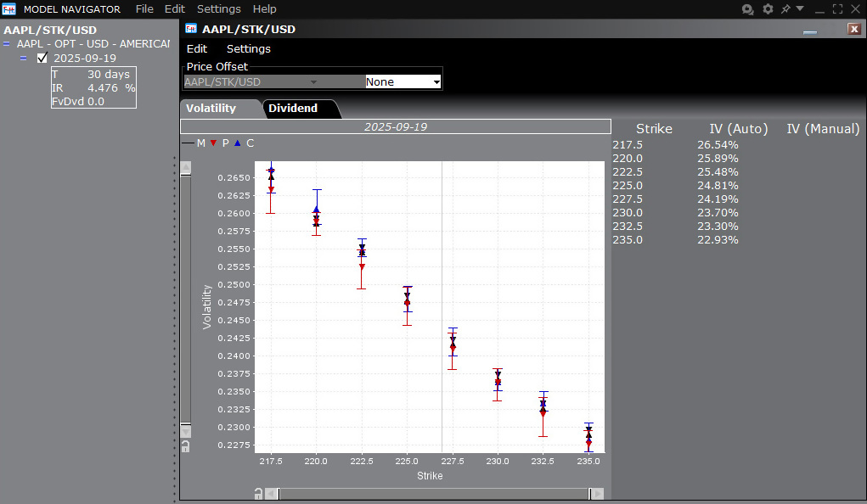The height and width of the screenshot is (504, 867).
Task: Uncheck the 2025-09-19 expiry checkbox
Action: (x=42, y=59)
